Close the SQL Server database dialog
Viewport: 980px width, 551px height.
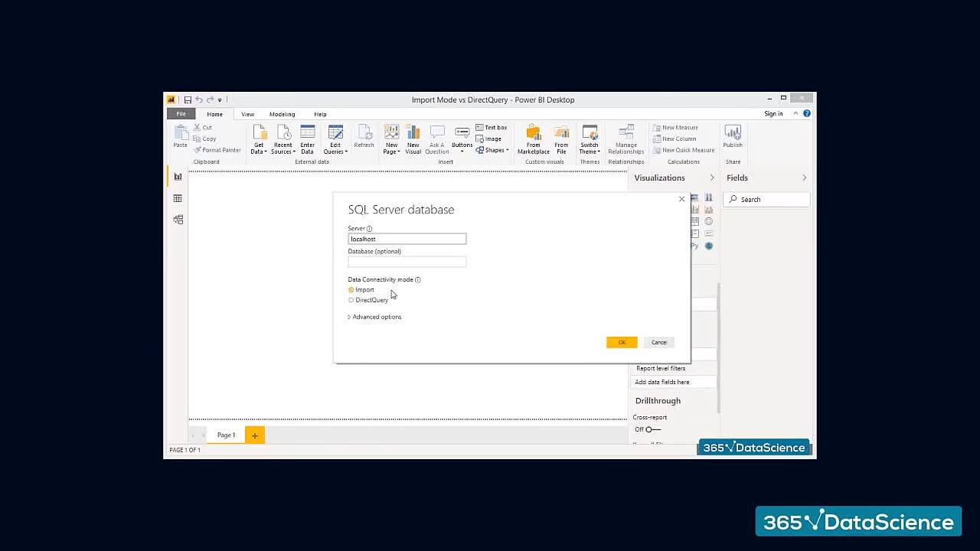(681, 199)
